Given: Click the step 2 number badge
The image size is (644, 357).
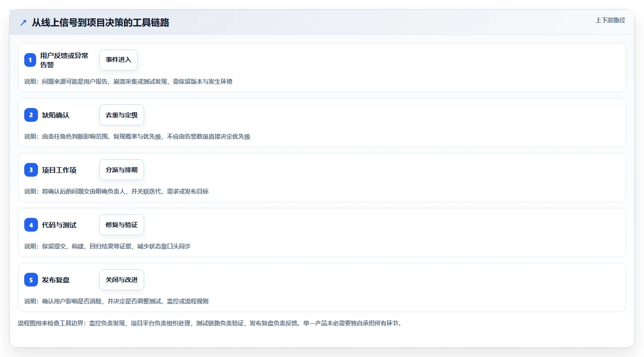Looking at the screenshot, I should pos(31,115).
